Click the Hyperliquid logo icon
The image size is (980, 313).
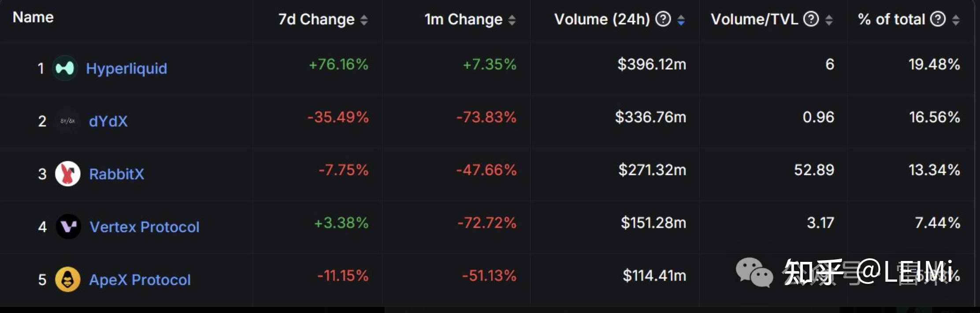(x=65, y=68)
